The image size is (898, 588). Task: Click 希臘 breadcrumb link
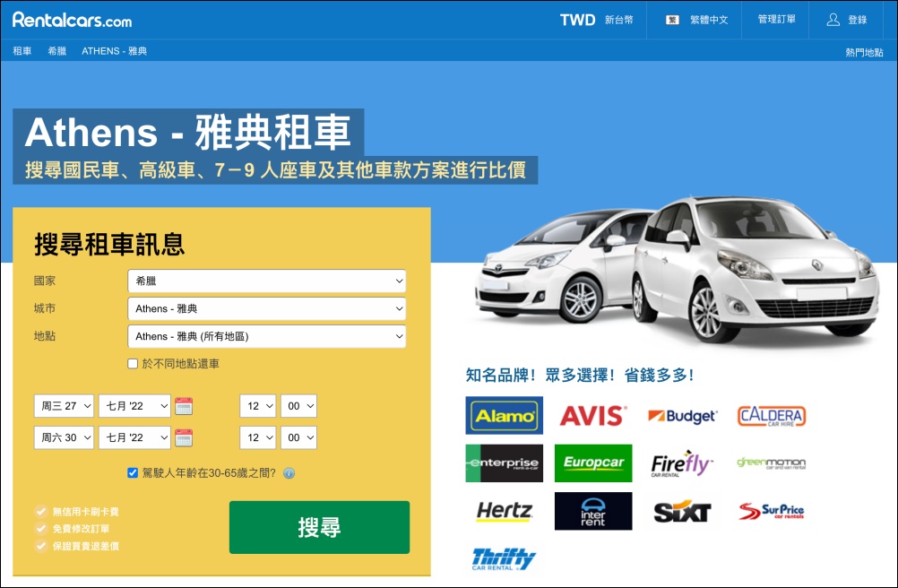(56, 51)
